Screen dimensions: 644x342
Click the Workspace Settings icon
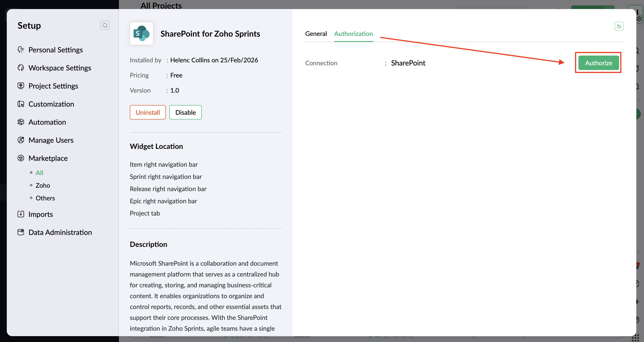[x=21, y=68]
